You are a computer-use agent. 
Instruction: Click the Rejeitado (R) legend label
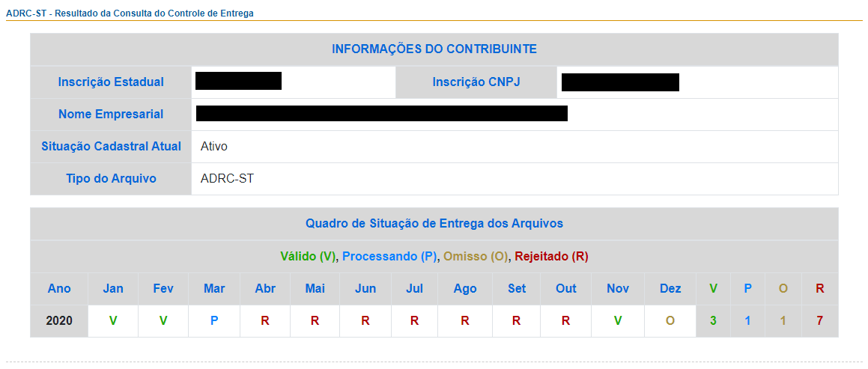point(551,257)
